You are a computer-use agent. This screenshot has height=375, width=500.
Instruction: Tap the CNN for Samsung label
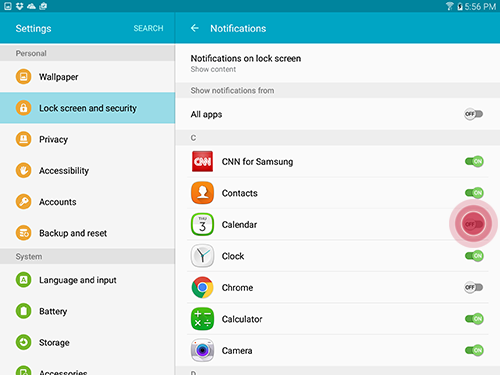(x=257, y=162)
